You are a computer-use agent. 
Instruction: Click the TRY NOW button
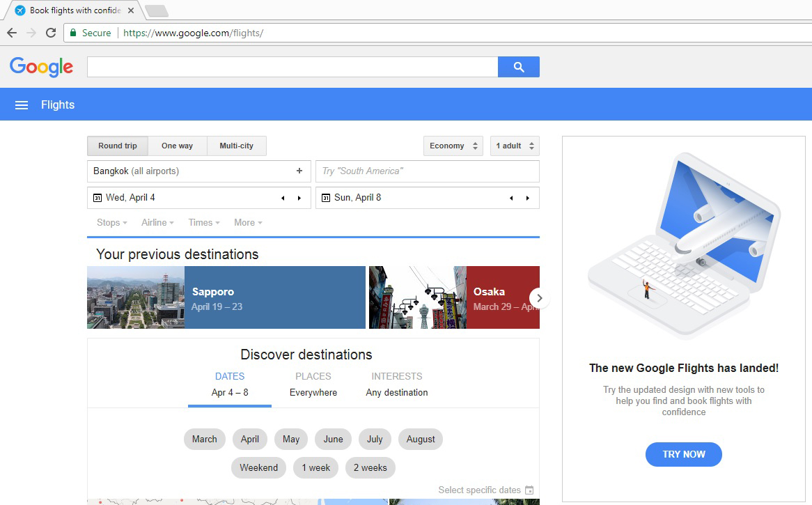(x=684, y=454)
